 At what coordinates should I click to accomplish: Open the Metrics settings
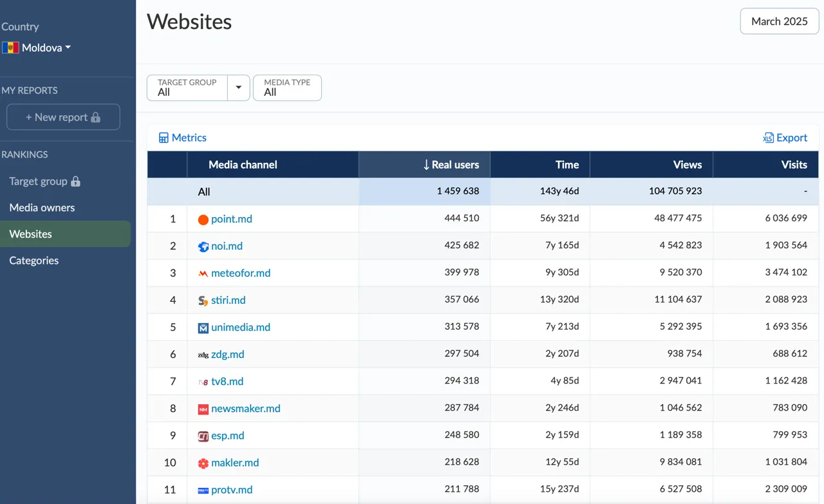pos(183,138)
